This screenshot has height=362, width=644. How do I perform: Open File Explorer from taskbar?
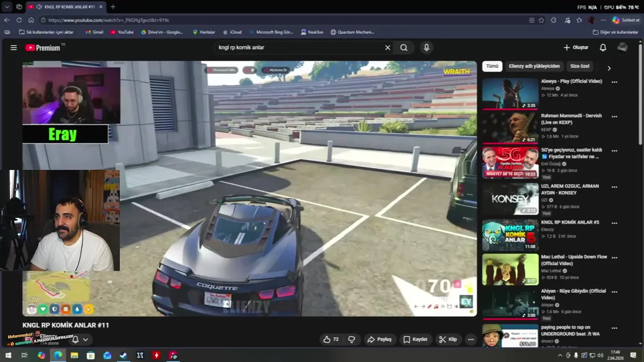pos(74,355)
